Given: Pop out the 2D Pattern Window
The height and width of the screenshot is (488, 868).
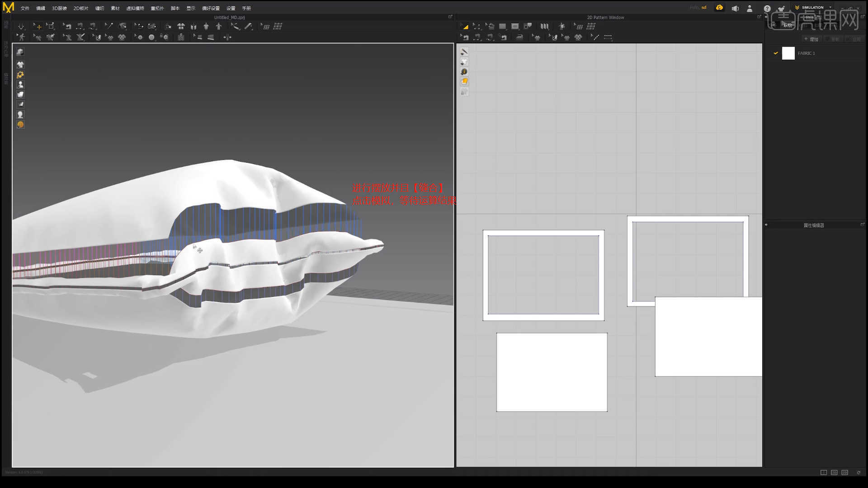Looking at the screenshot, I should (759, 16).
